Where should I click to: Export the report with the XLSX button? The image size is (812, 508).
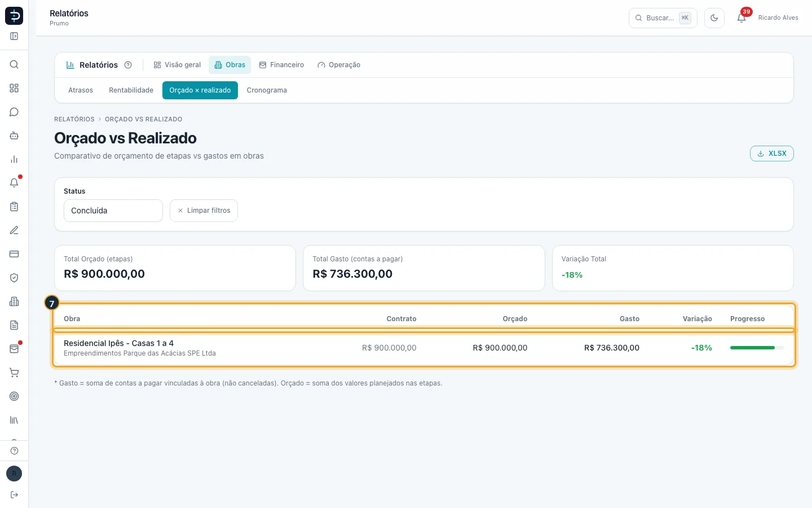[x=772, y=154]
